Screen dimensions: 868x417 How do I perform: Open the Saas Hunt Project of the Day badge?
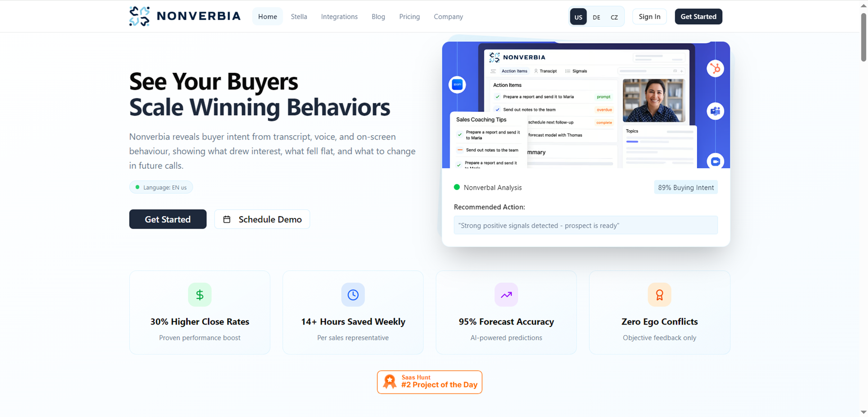[x=429, y=382]
